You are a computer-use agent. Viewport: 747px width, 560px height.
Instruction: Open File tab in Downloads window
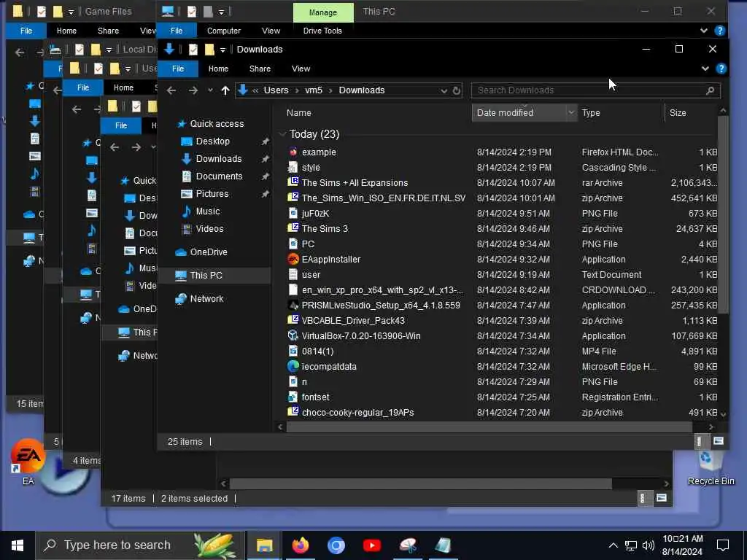pos(178,69)
